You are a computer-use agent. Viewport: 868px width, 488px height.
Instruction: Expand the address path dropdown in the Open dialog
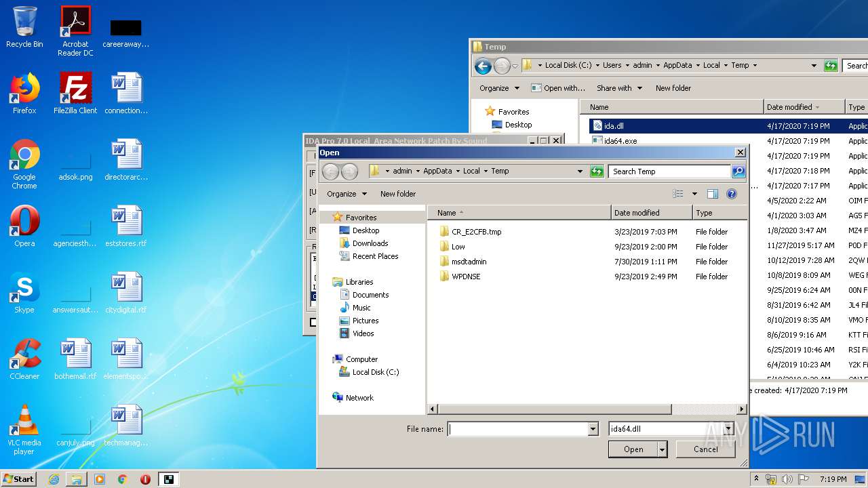580,171
